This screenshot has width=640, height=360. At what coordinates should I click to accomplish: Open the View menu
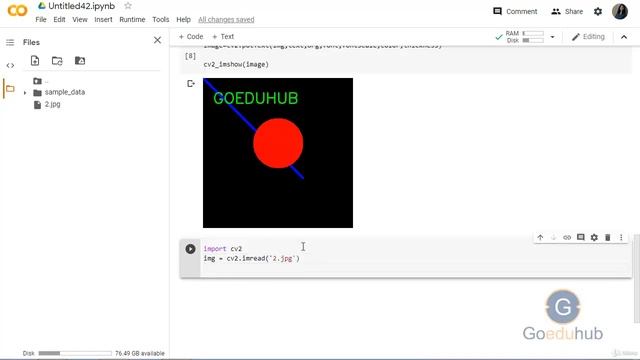tap(80, 20)
